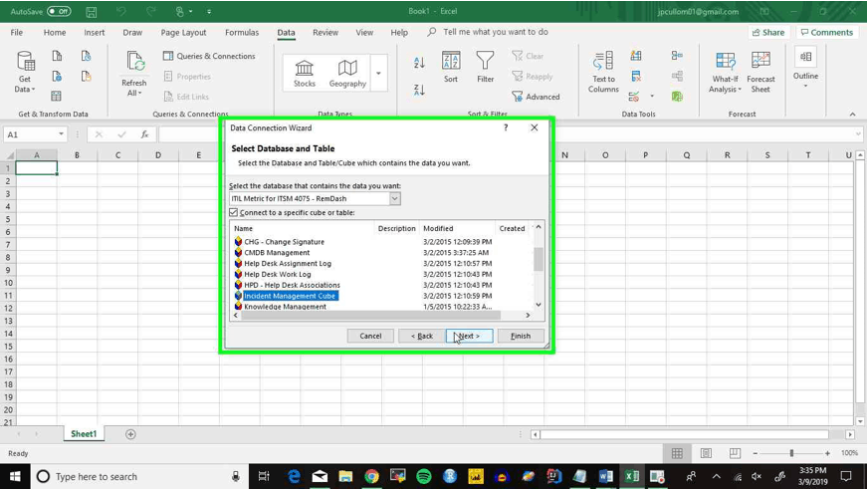The height and width of the screenshot is (489, 868).
Task: Open the Get Data menu
Action: point(25,72)
